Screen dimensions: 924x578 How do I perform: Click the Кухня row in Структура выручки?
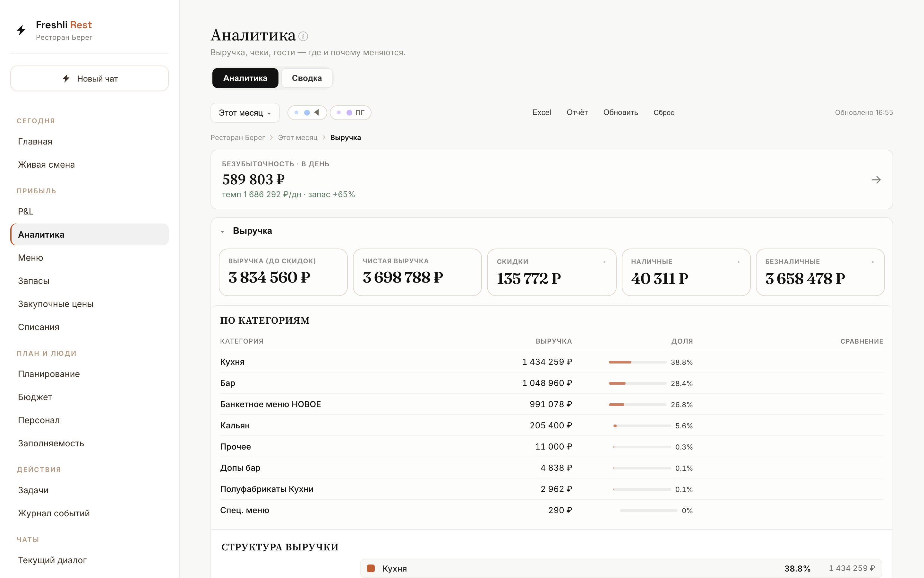(621, 568)
